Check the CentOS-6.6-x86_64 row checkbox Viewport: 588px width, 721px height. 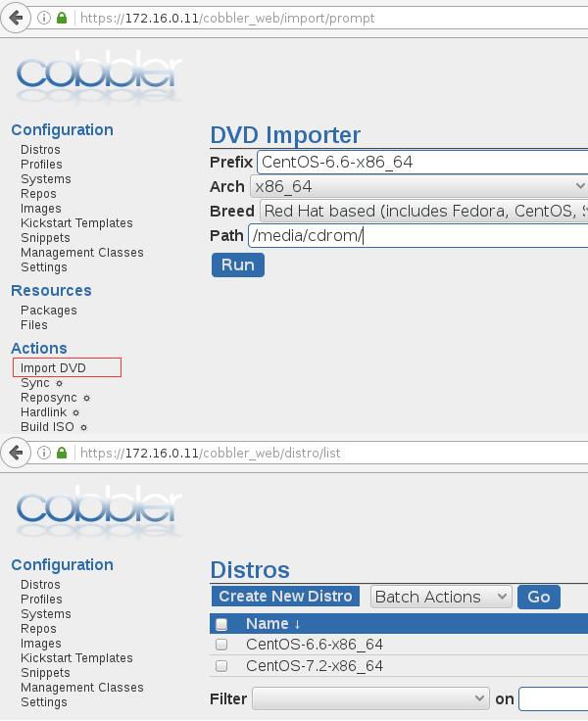coord(221,645)
